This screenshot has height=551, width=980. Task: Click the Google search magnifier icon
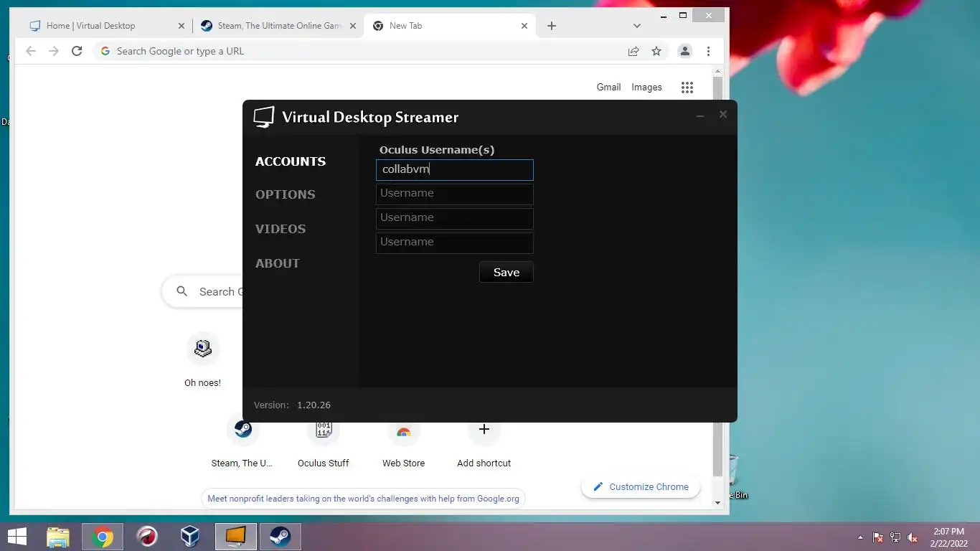coord(182,291)
